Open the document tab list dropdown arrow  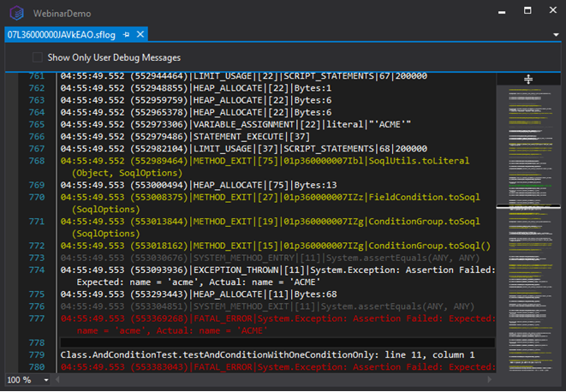556,34
